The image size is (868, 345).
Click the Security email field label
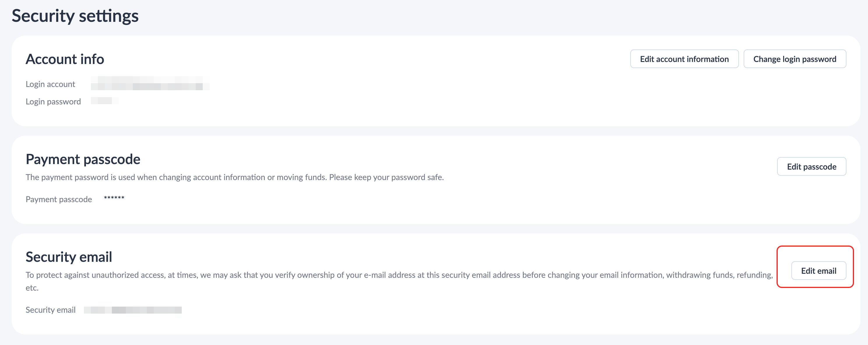(x=51, y=310)
